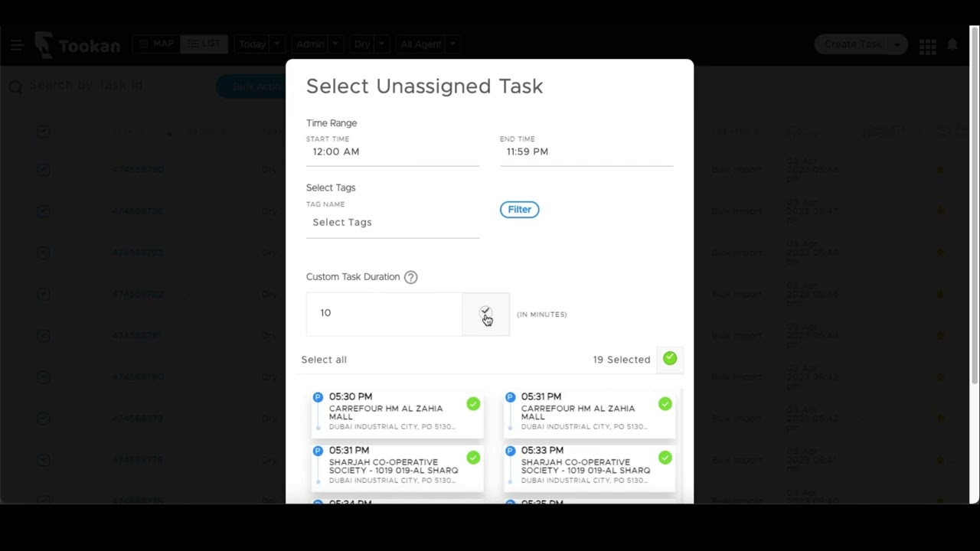The height and width of the screenshot is (551, 980).
Task: Deselect the 05:33 PM Sharjah Co-operative task
Action: [665, 457]
